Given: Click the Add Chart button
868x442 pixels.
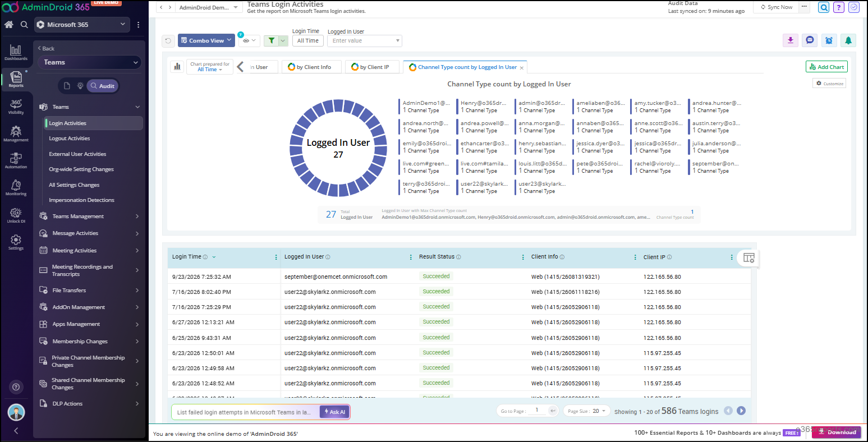Looking at the screenshot, I should click(826, 67).
